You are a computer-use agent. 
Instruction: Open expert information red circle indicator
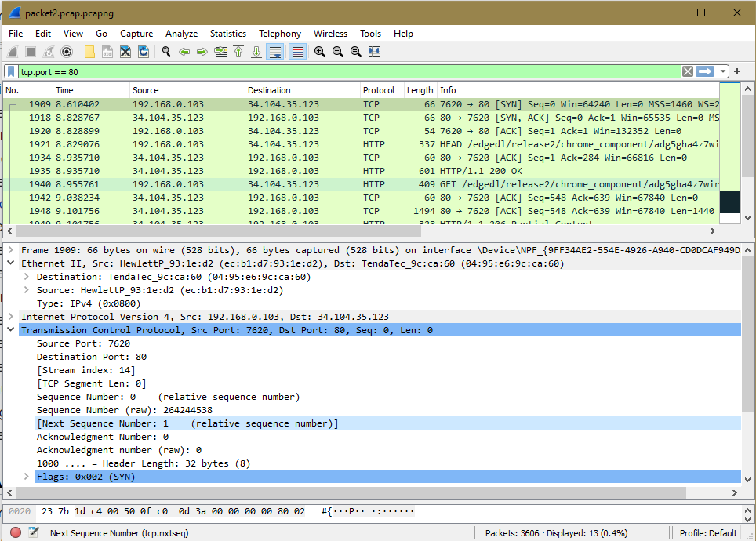pos(16,532)
